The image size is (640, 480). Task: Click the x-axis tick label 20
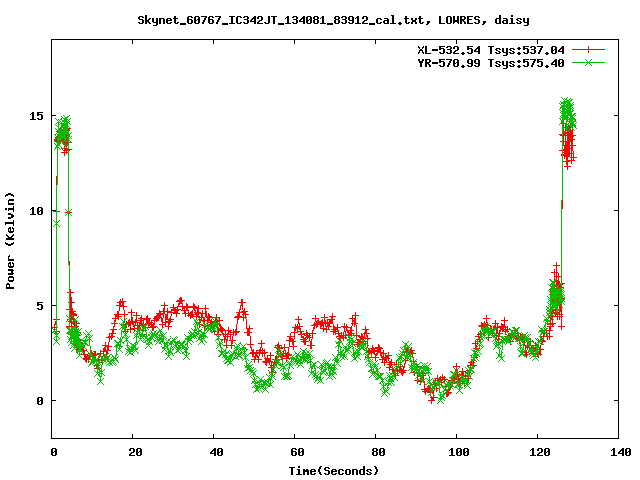[135, 452]
